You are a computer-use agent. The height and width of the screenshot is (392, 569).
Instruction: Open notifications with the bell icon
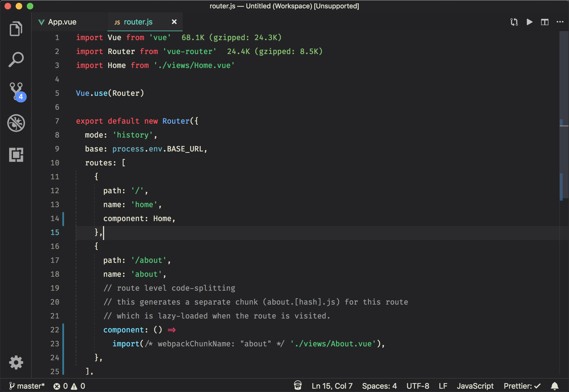point(555,386)
